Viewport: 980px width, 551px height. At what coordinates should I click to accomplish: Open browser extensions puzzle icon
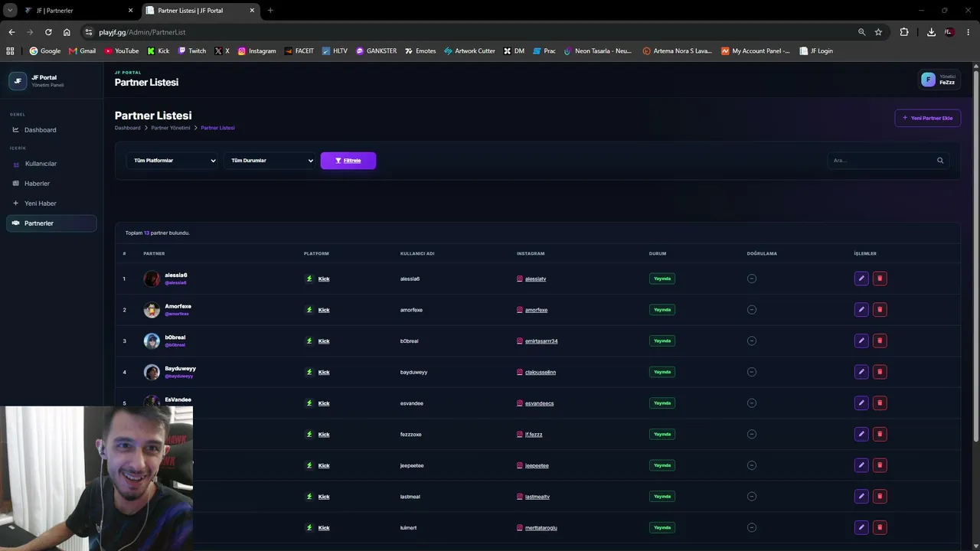[x=904, y=32]
